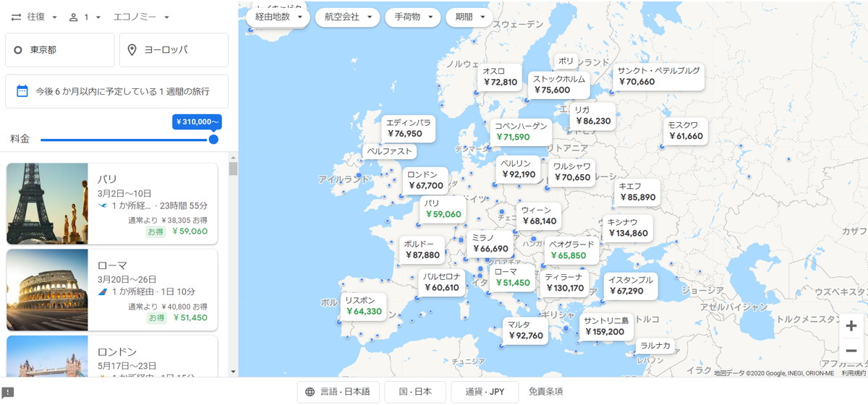Select ウィーン ¥68,140 map marker

tap(539, 216)
